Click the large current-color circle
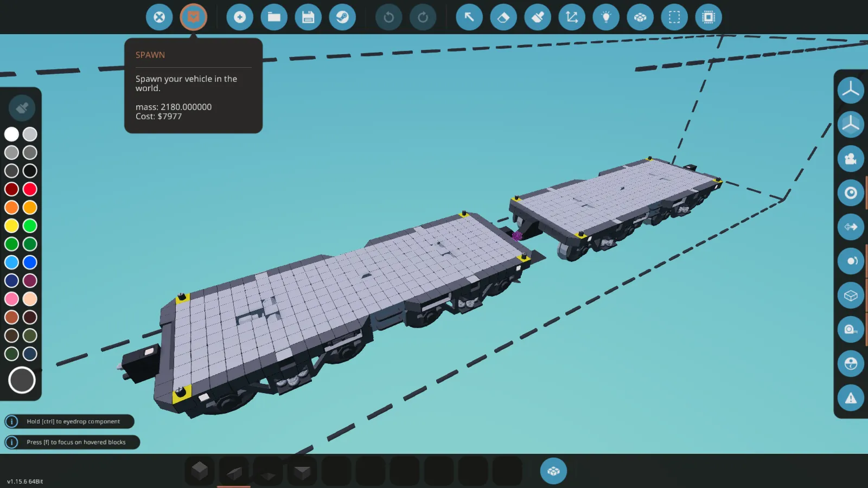The width and height of the screenshot is (868, 488). [22, 380]
